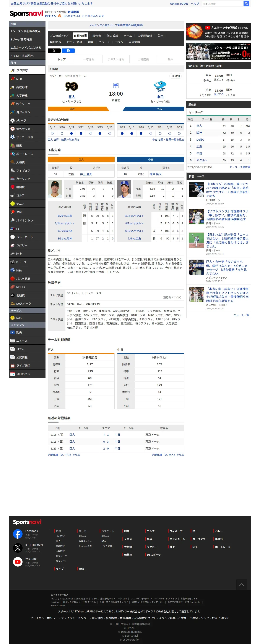Image resolution: width=260 pixels, height=644 pixels.
Task: Open the プロ野球 sidebar icon item
Action: 27,70
